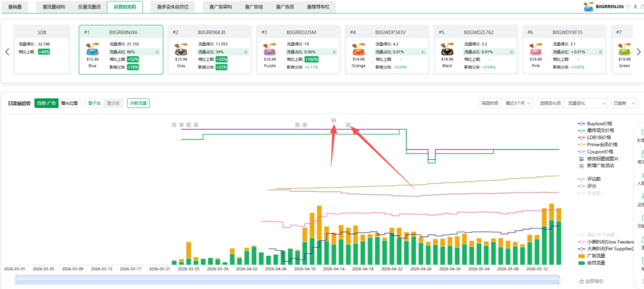
Task: Click the traffic share icon in card #2
Action: (246, 52)
